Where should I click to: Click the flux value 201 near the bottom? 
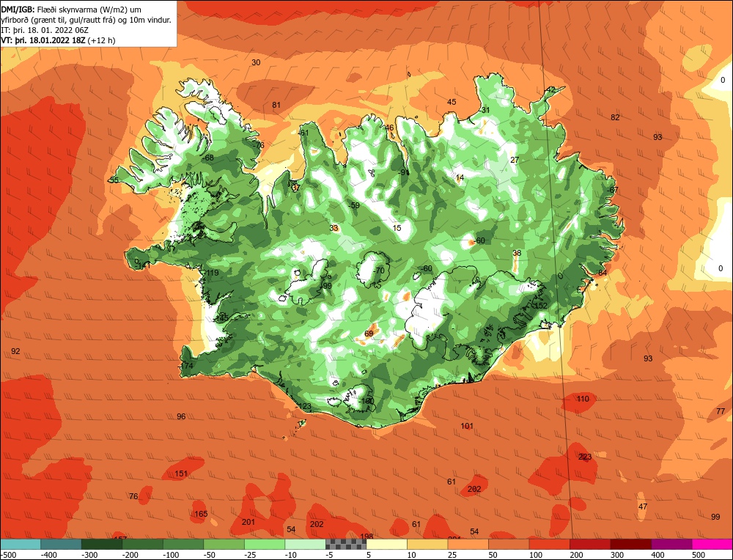tap(248, 522)
